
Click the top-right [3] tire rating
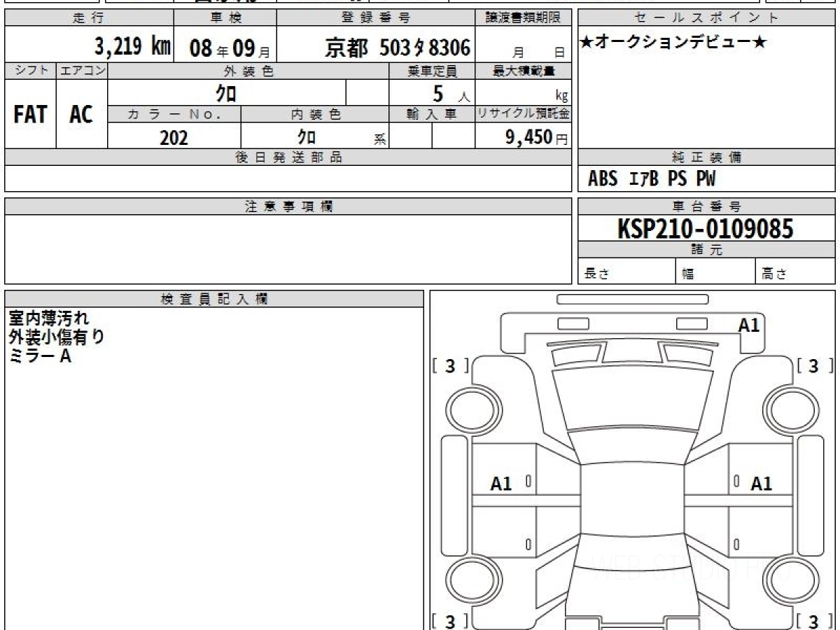click(813, 365)
